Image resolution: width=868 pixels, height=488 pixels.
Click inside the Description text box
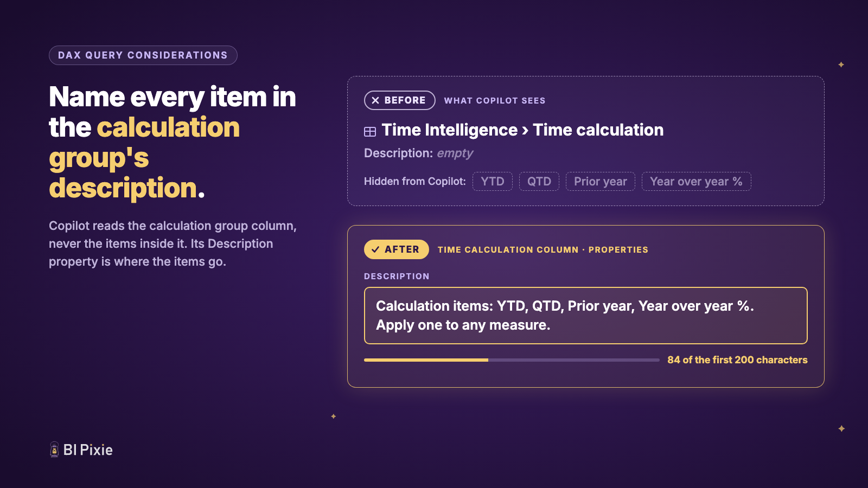click(x=586, y=316)
